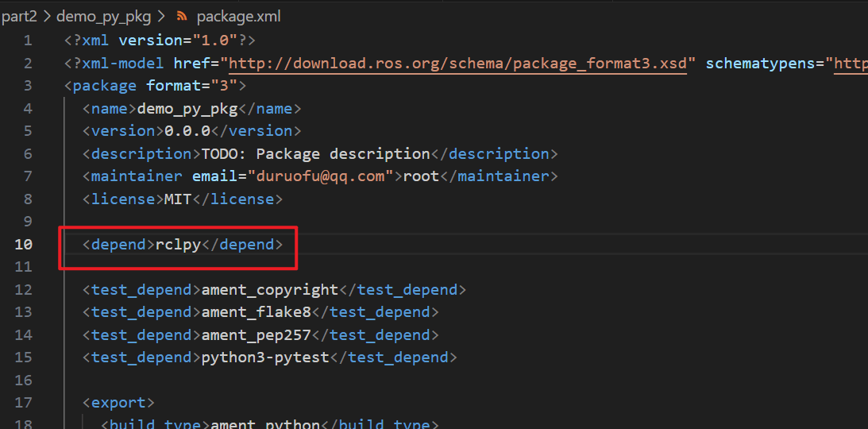Place cursor in version number 0.0.0
Viewport: 868px width, 429px height.
pyautogui.click(x=187, y=131)
